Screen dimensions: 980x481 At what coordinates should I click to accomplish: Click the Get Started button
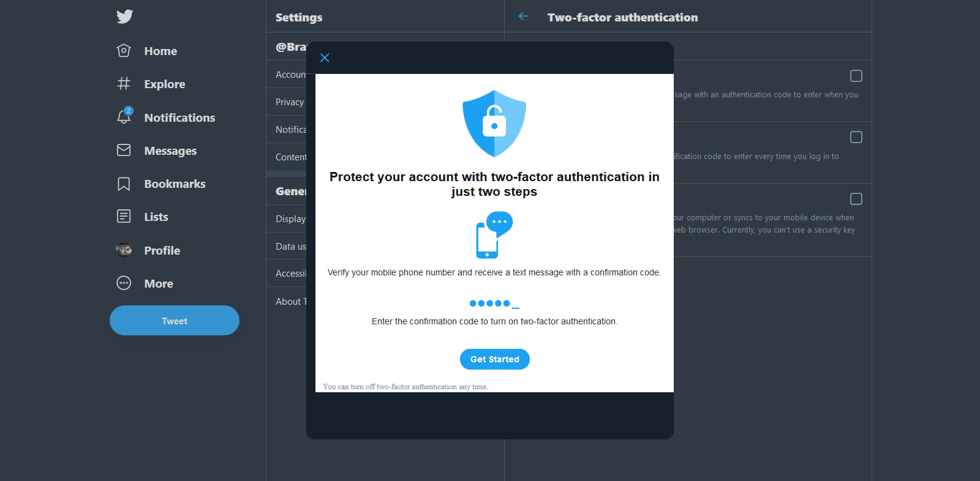tap(495, 359)
